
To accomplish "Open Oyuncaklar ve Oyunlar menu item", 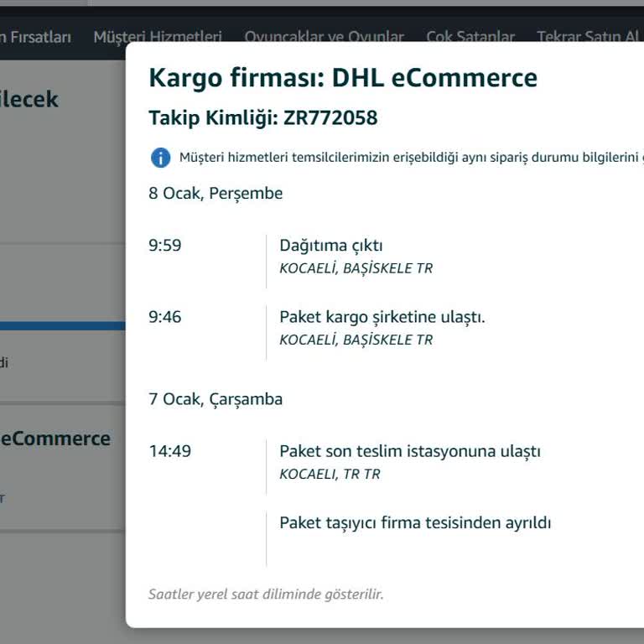I will pos(324,37).
